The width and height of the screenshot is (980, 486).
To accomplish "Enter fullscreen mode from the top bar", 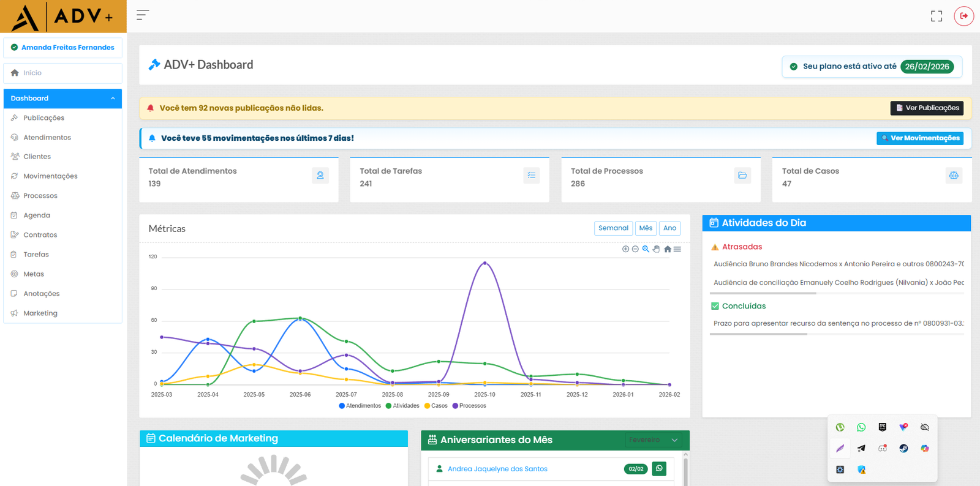I will (x=936, y=16).
